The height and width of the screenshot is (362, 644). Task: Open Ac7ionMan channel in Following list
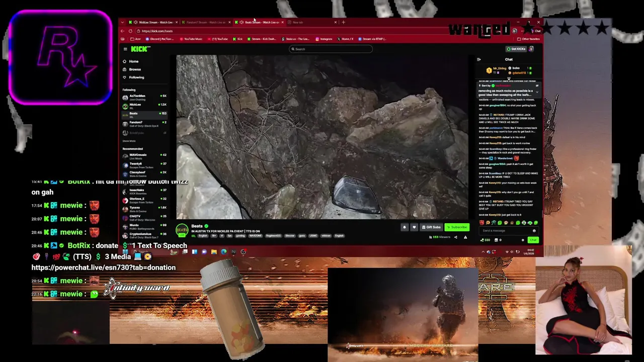pos(144,97)
